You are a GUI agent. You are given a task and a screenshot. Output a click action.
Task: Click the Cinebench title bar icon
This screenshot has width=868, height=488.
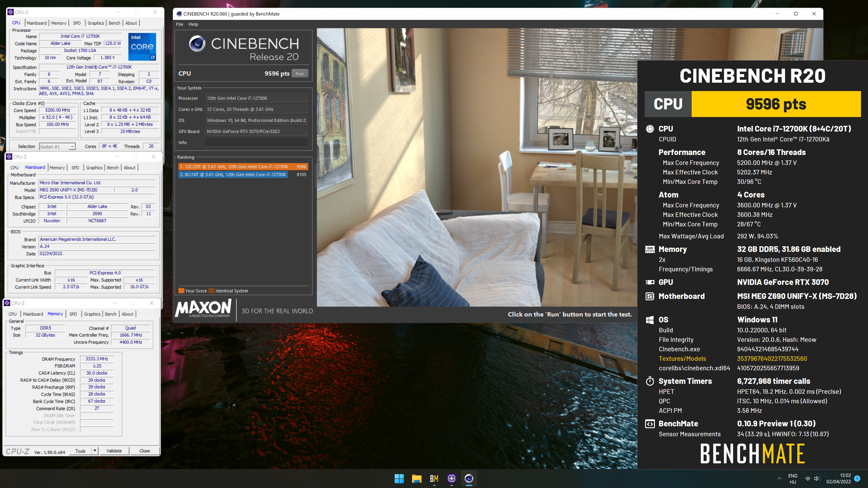click(x=179, y=14)
